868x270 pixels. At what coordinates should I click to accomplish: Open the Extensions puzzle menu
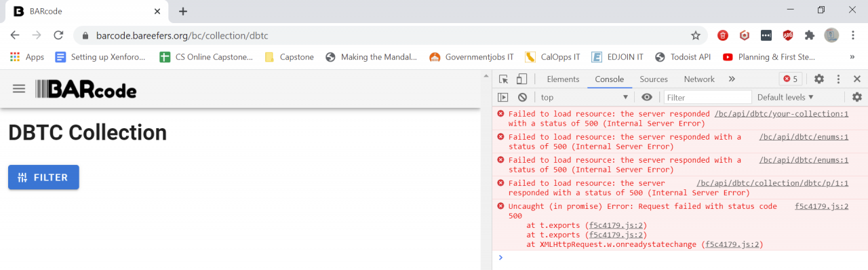tap(810, 35)
